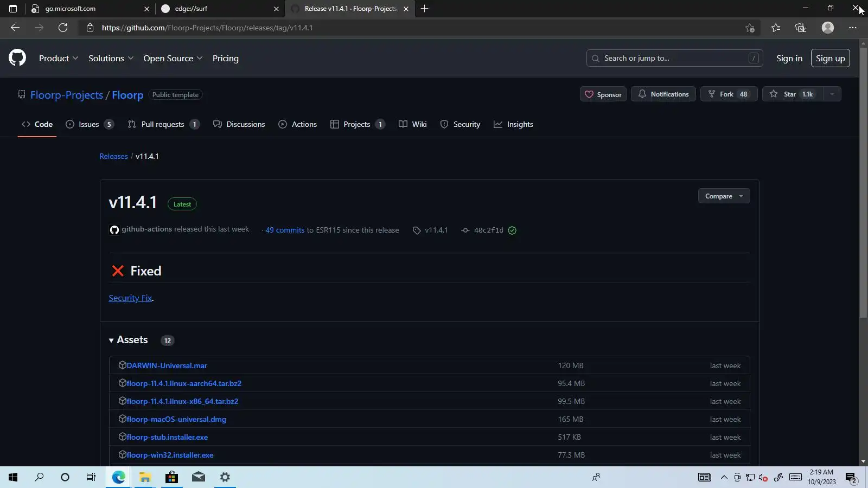Open the Pull requests tab

pyautogui.click(x=163, y=124)
